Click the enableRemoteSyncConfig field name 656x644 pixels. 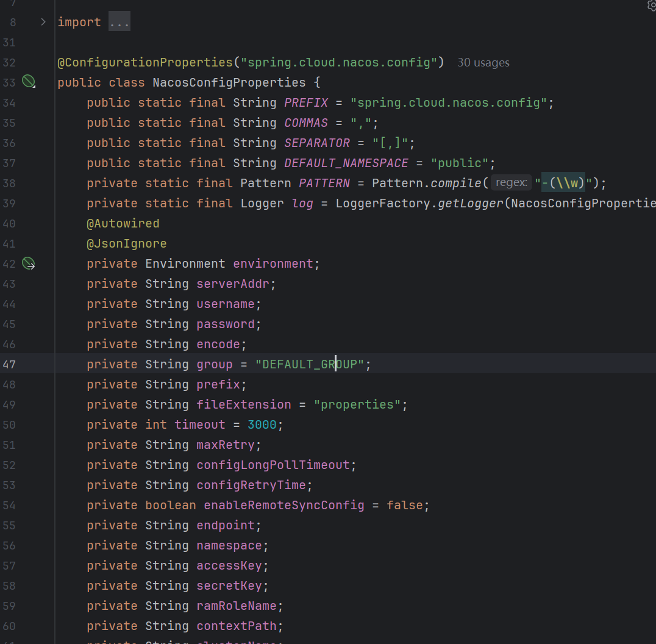click(283, 505)
